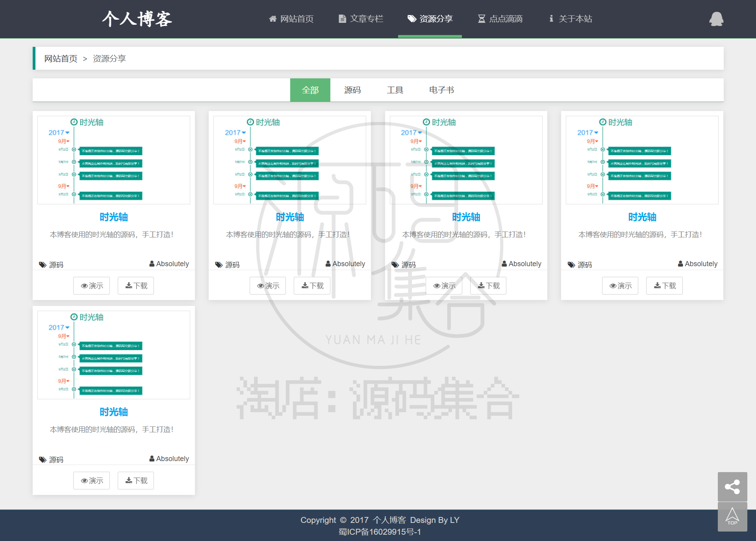Viewport: 756px width, 541px height.
Task: Switch to the 工具 category tab
Action: click(x=395, y=90)
